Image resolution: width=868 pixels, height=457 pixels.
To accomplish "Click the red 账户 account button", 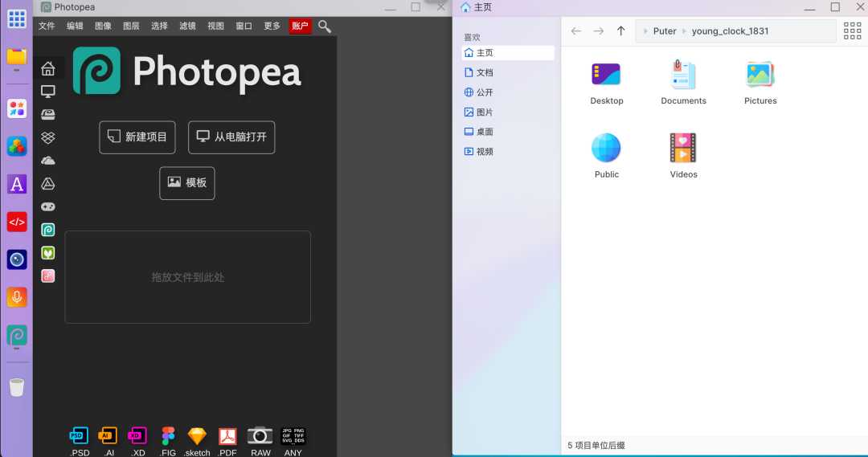I will tap(300, 26).
